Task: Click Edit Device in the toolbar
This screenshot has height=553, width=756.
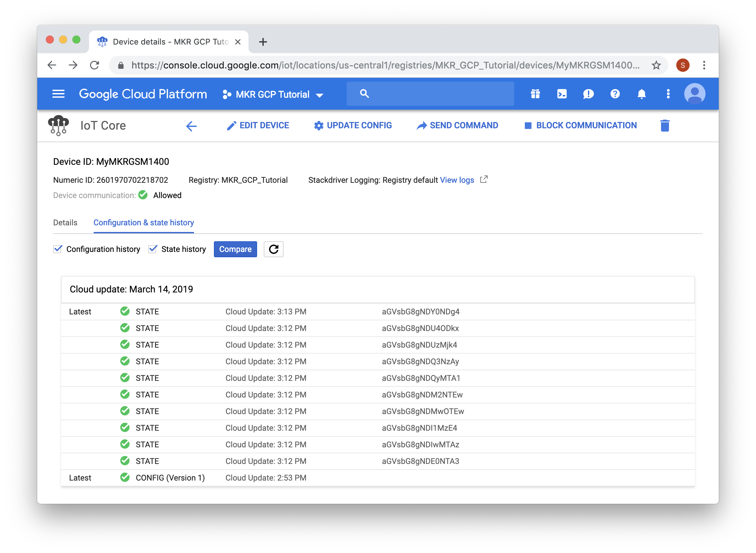Action: [x=257, y=125]
